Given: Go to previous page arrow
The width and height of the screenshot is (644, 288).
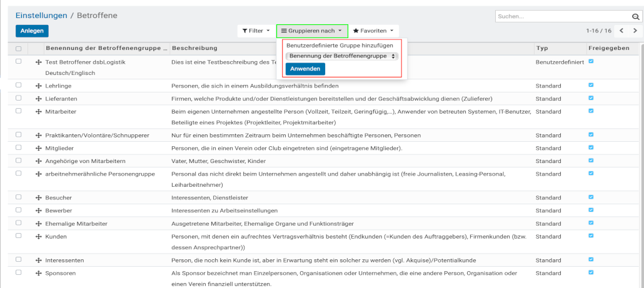Looking at the screenshot, I should (621, 31).
